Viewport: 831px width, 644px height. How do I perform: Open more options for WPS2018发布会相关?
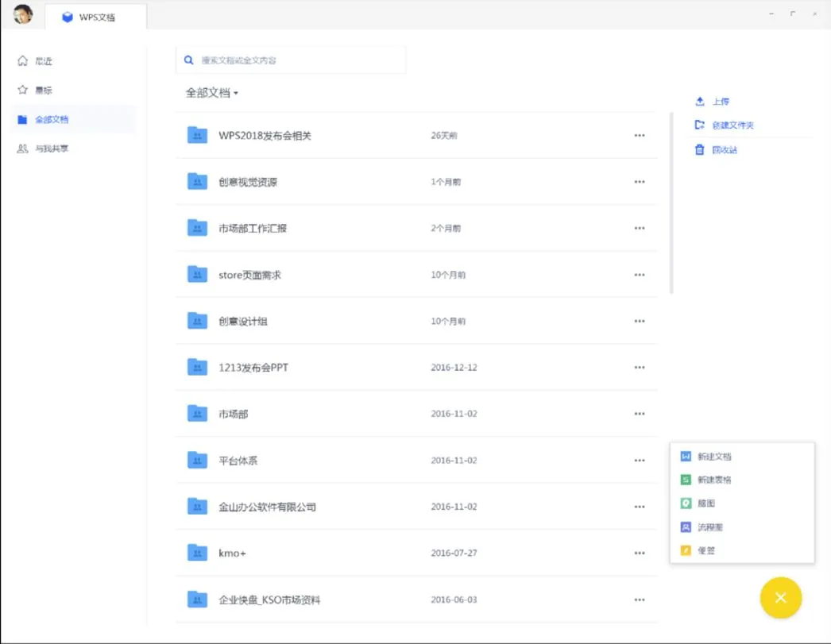click(640, 136)
